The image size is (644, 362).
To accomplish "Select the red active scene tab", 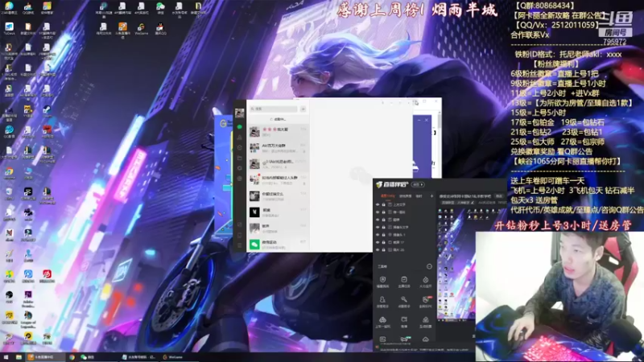I will click(387, 196).
